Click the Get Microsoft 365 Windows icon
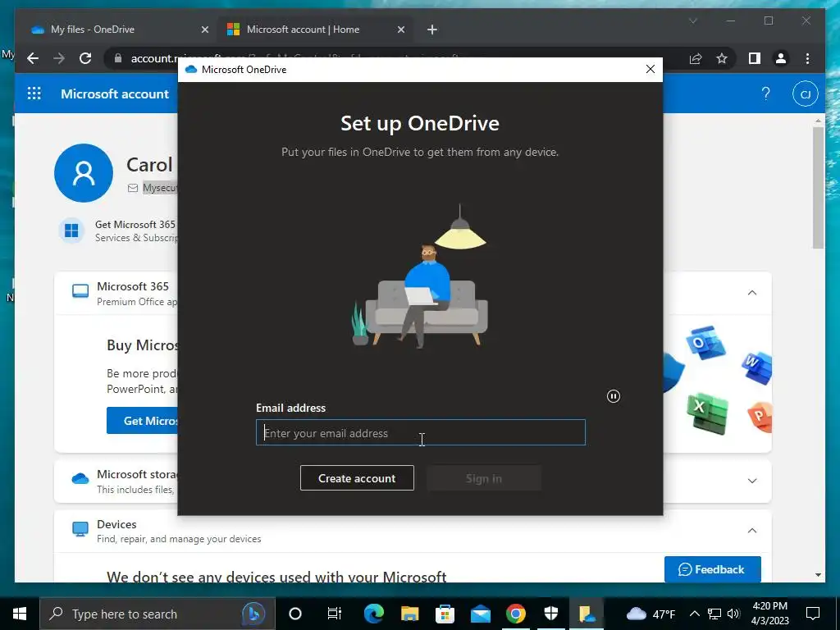The height and width of the screenshot is (630, 840). (x=71, y=231)
